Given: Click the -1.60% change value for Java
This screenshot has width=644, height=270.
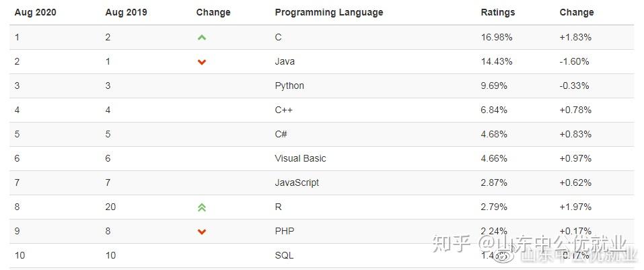Looking at the screenshot, I should pos(574,61).
